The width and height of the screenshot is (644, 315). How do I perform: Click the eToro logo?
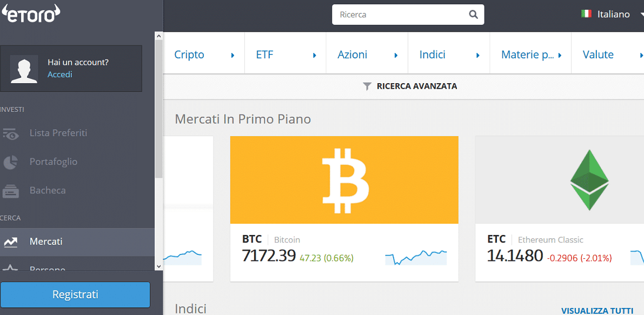(x=31, y=14)
